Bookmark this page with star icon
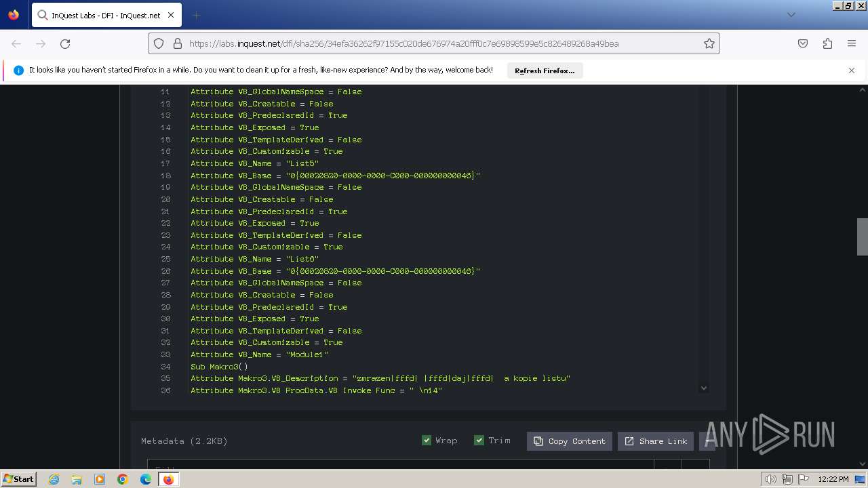868x488 pixels. click(709, 43)
